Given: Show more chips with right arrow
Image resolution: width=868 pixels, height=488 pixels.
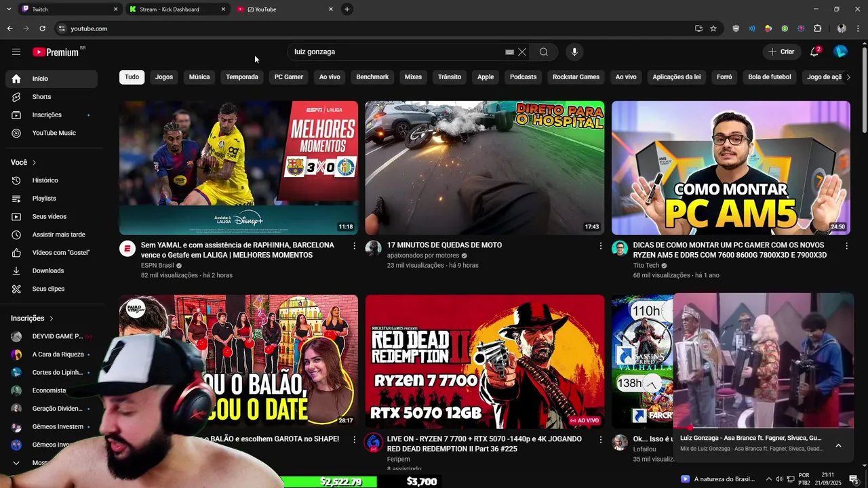Looking at the screenshot, I should click(848, 77).
